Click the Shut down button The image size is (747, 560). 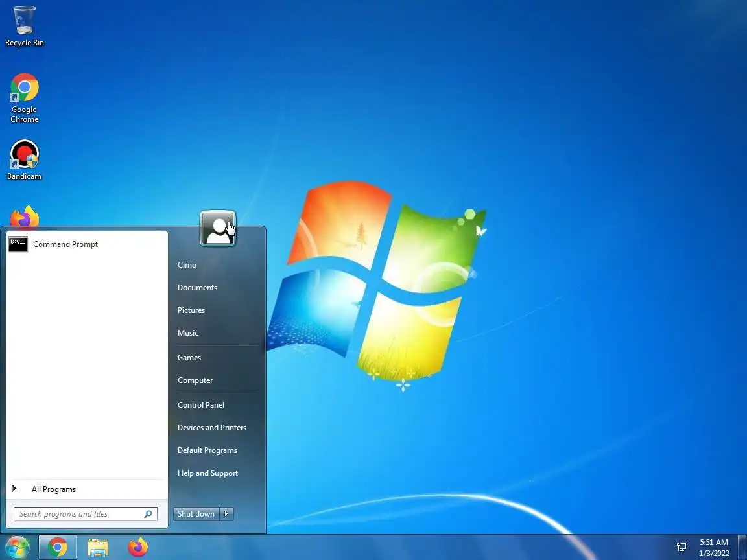(x=196, y=514)
